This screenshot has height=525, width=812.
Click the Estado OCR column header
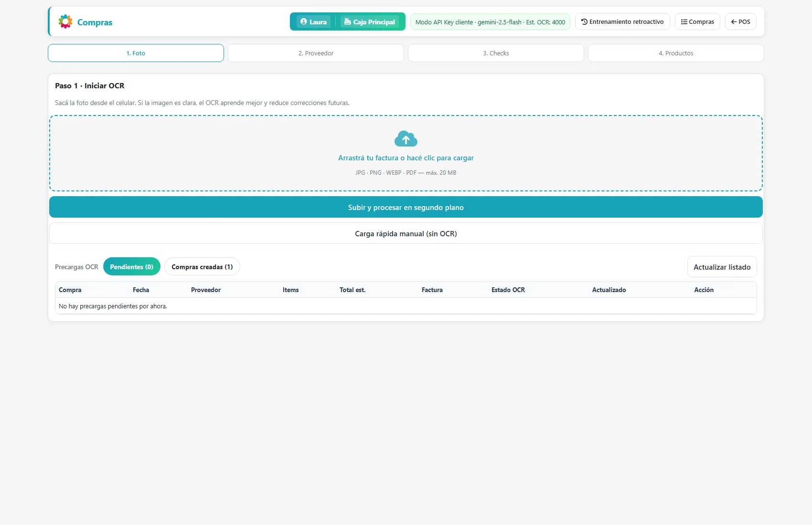tap(508, 290)
